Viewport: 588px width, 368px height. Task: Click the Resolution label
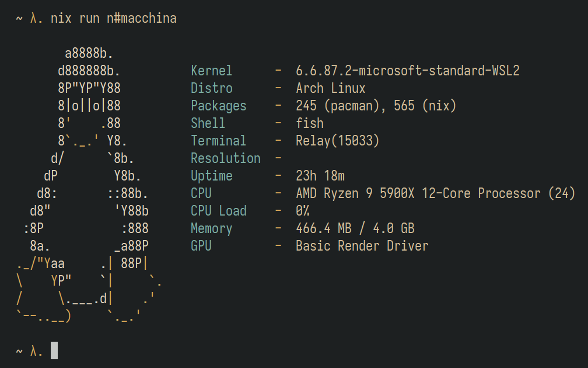pyautogui.click(x=225, y=158)
